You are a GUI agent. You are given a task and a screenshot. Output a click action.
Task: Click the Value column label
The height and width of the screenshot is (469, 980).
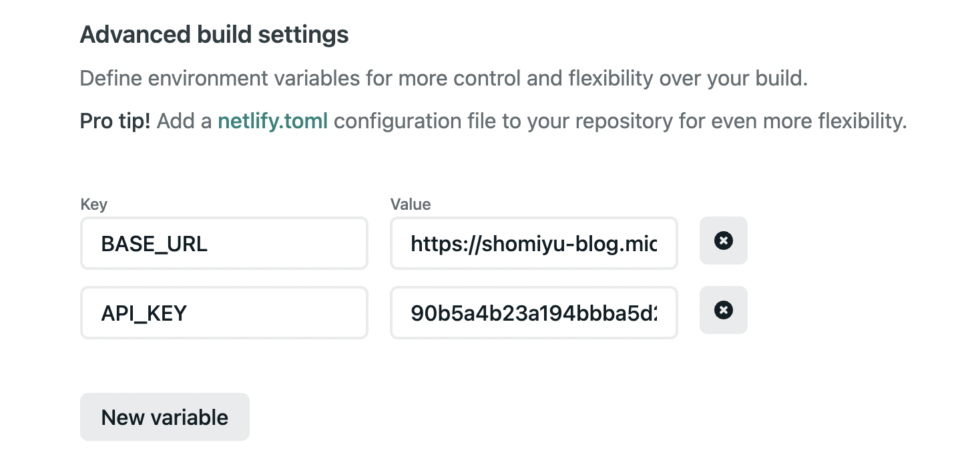coord(411,204)
